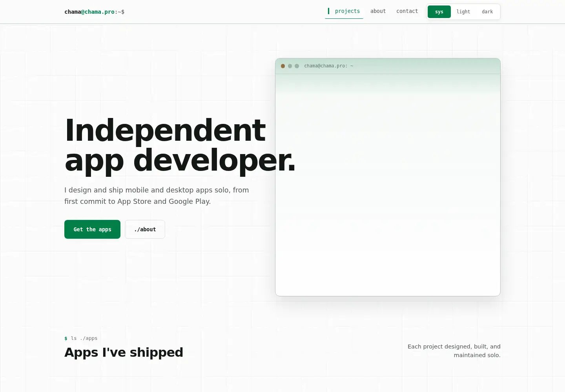Click the chama@chama.pro:~$ site logo

[95, 12]
